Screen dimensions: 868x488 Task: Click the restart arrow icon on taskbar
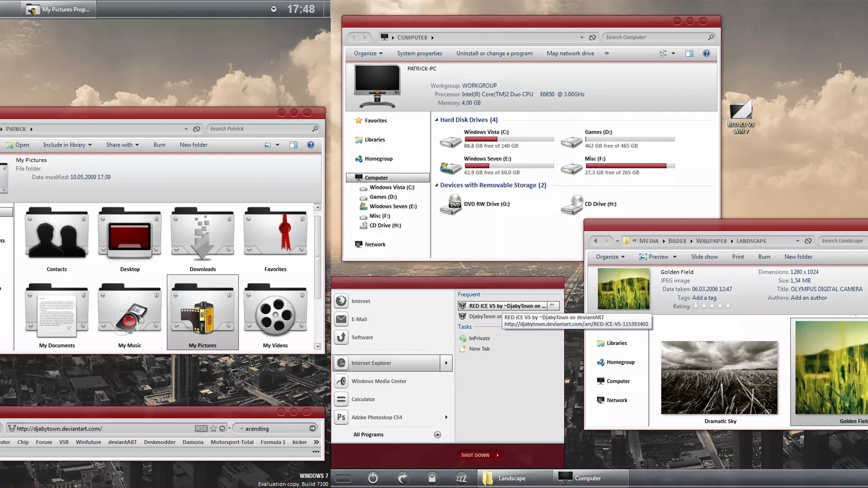click(x=402, y=478)
